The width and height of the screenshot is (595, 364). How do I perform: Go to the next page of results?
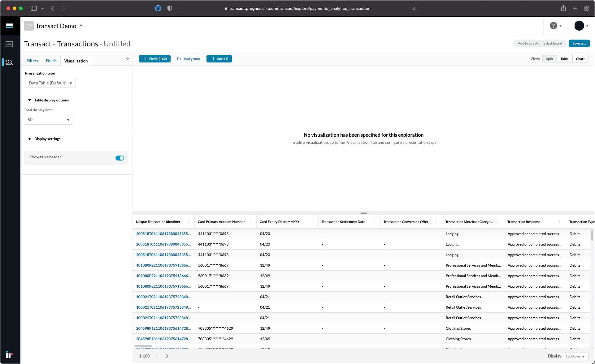(x=167, y=356)
